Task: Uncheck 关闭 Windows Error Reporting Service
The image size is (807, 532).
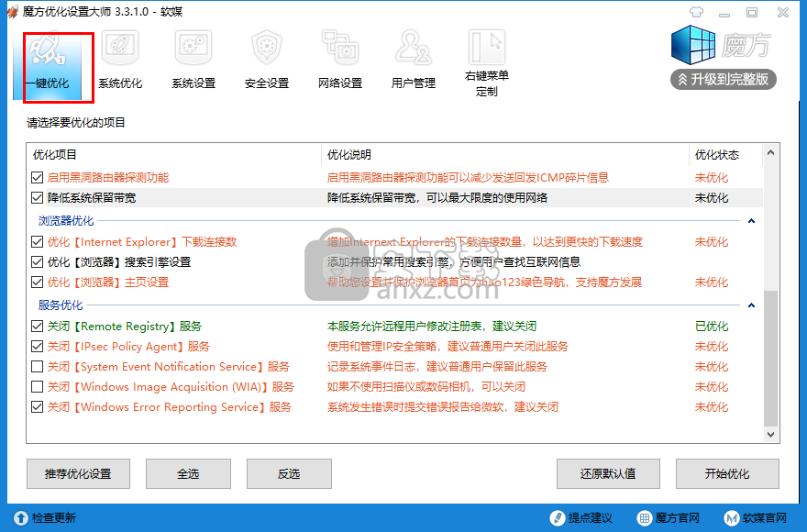Action: click(x=37, y=407)
